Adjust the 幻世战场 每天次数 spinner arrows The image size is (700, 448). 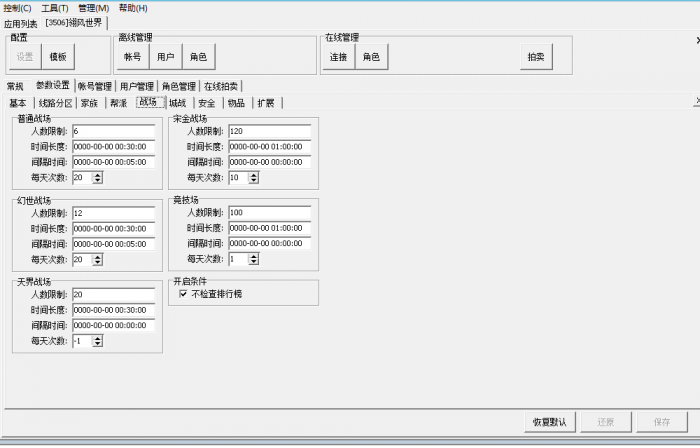tap(97, 259)
